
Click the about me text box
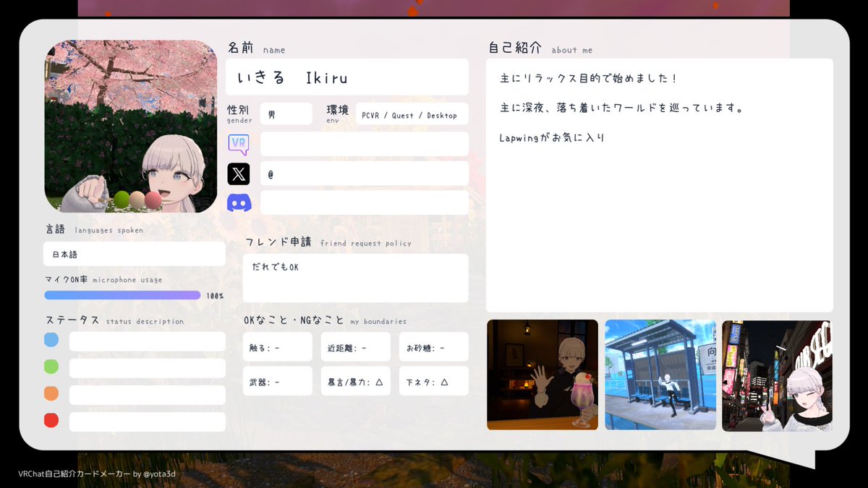660,186
